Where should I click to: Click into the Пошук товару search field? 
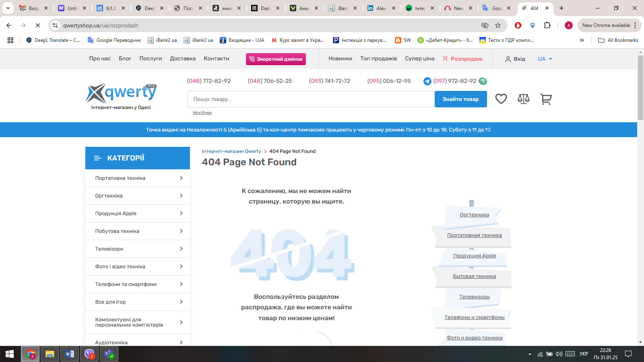pos(310,99)
